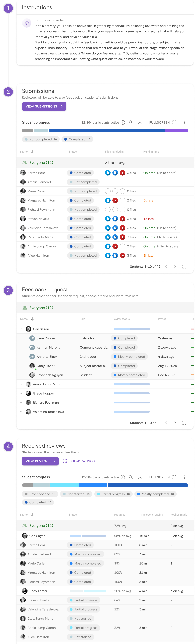
Task: Click info icon beside participants in Received reviews
Action: tap(123, 477)
